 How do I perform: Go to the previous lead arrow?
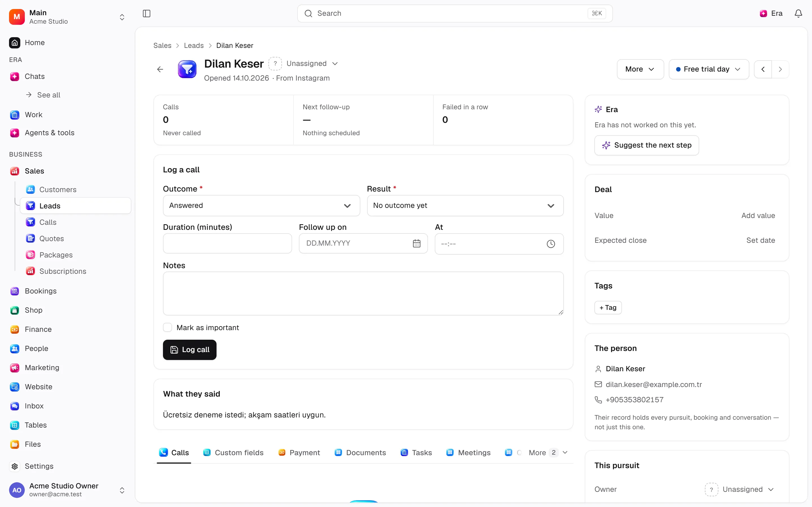point(763,69)
